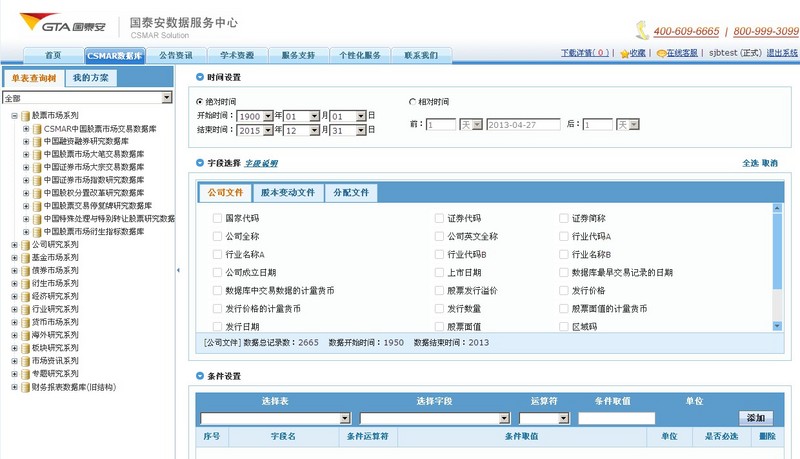Click stacked-database icon beside 公司研究系列
This screenshot has width=800, height=459.
[x=26, y=245]
